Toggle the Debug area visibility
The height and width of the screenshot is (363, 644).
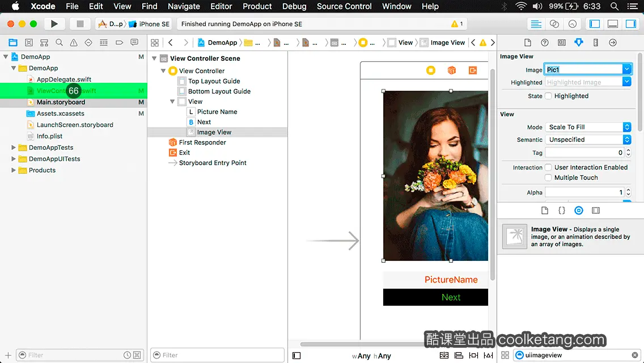[x=613, y=24]
